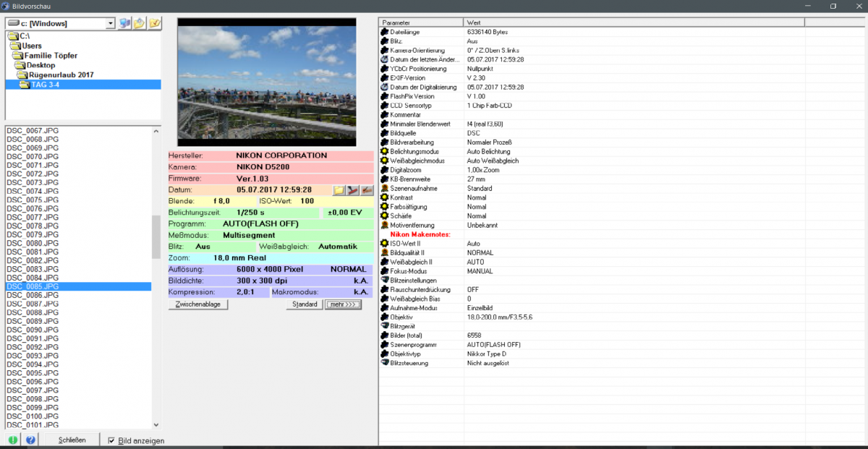Select file DSC_0070.JPG

pos(33,156)
